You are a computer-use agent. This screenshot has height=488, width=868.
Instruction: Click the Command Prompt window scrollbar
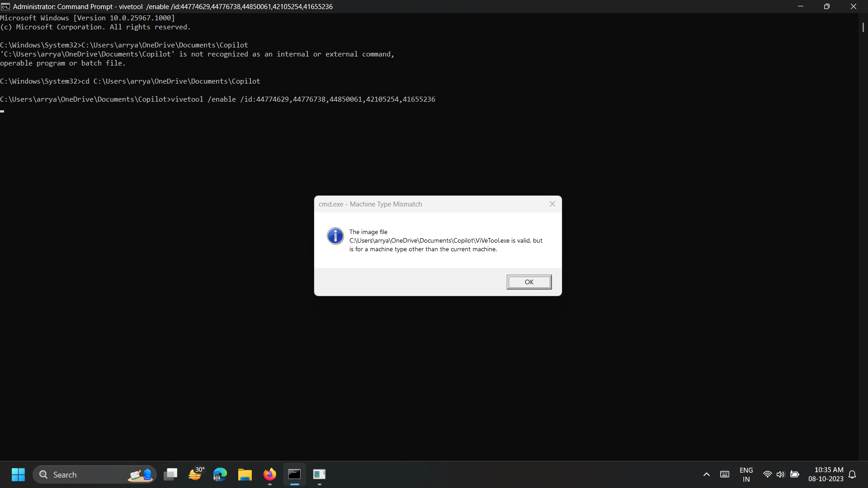click(863, 27)
